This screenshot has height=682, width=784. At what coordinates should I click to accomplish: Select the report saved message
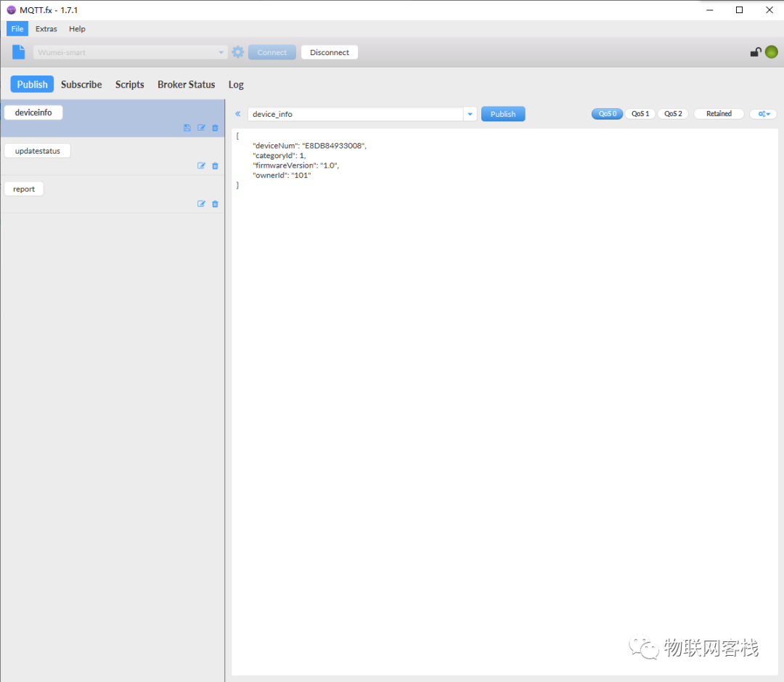[24, 189]
